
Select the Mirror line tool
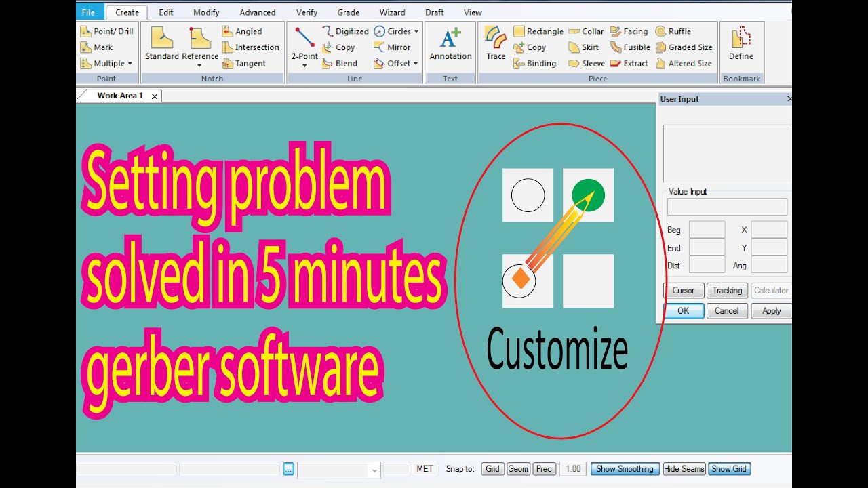(x=392, y=47)
